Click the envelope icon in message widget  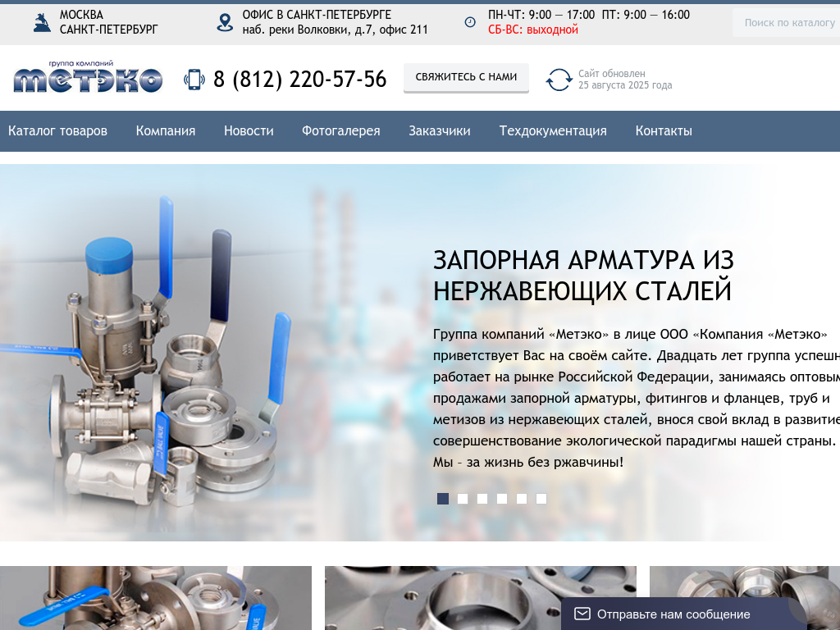point(582,614)
